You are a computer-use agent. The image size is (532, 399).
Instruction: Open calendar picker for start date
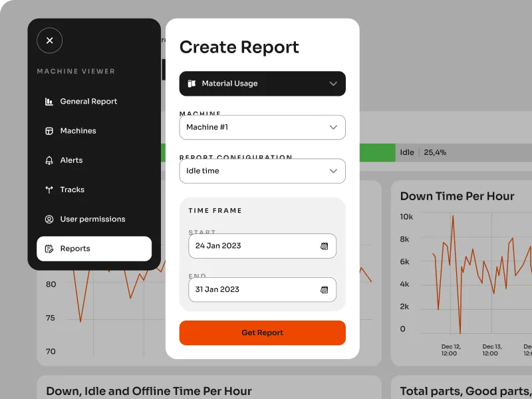[325, 246]
